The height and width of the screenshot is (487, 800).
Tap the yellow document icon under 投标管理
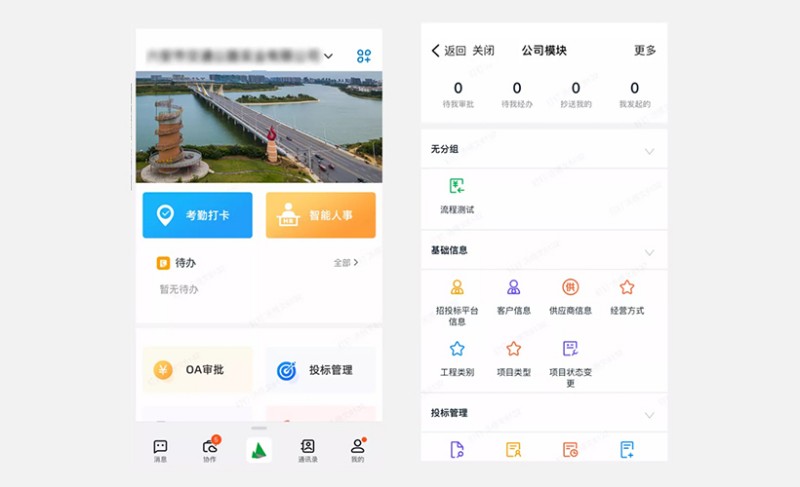514,450
